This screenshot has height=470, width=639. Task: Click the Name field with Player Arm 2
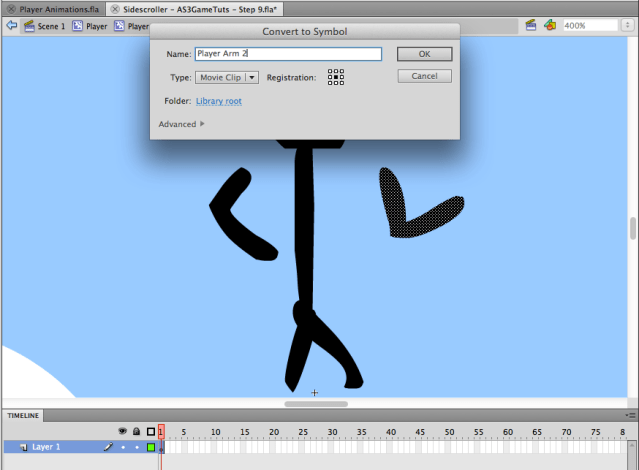(288, 54)
